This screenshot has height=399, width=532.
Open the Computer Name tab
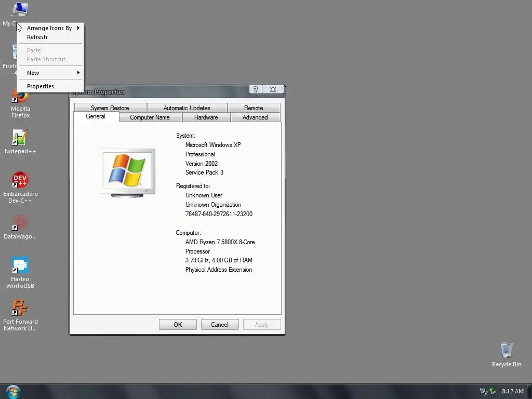point(150,117)
